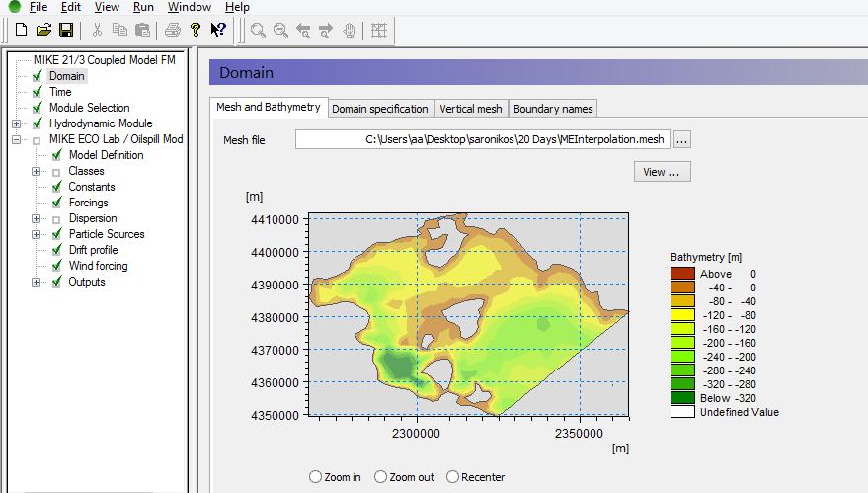Expand the Particle Sources node

(36, 234)
